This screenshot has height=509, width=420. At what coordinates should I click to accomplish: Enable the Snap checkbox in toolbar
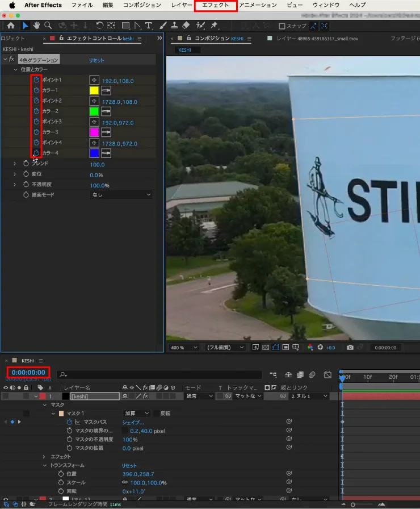point(282,26)
